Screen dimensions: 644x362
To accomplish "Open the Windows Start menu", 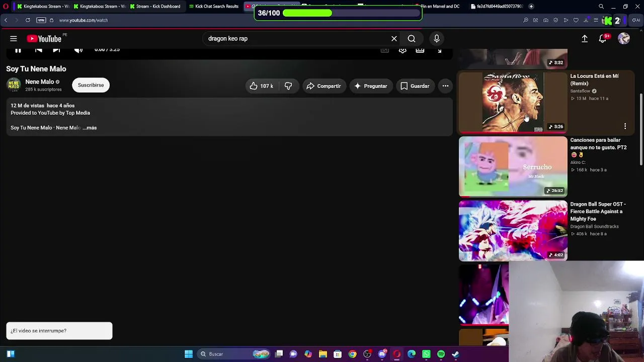I will (x=189, y=354).
